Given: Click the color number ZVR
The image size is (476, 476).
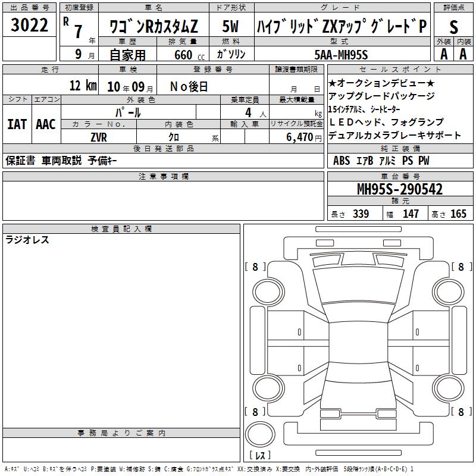Looking at the screenshot, I should coord(99,137).
